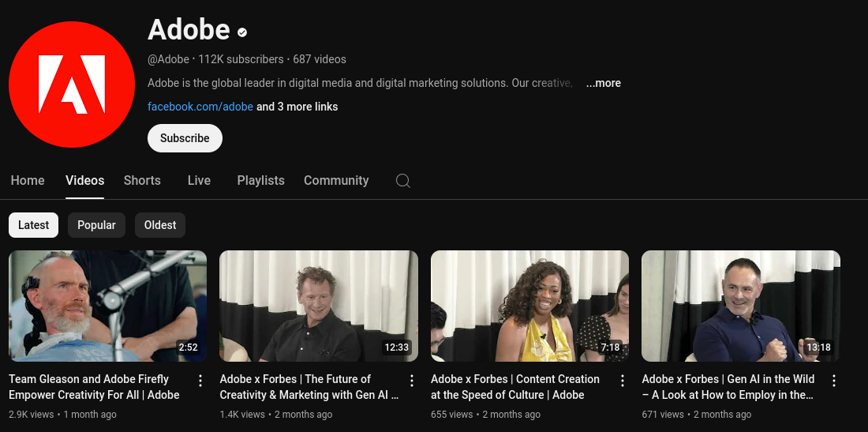Open the facebook.com/adobe link
The width and height of the screenshot is (868, 432).
(x=200, y=107)
